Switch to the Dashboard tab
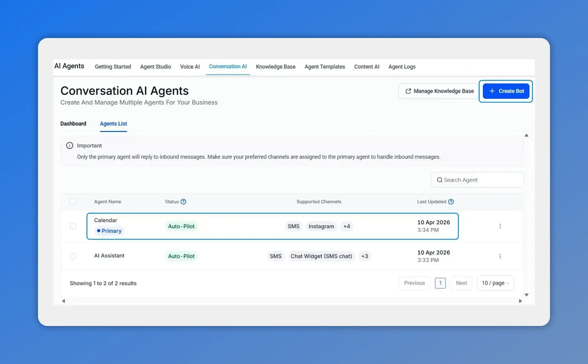 click(x=73, y=124)
